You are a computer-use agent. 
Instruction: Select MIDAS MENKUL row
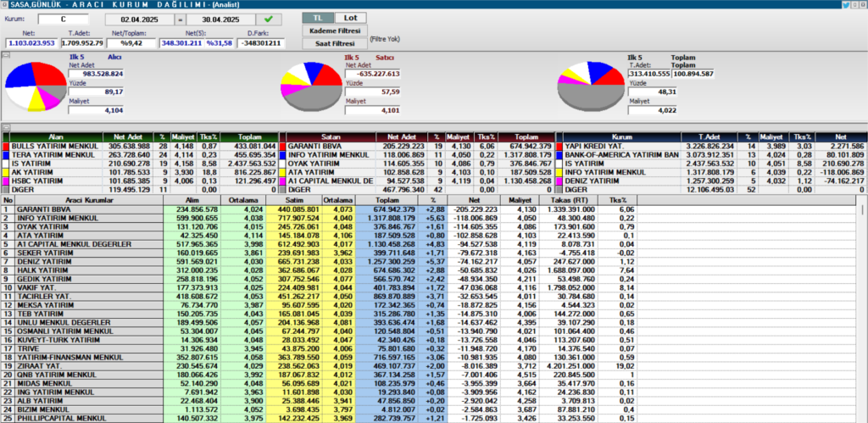[x=320, y=383]
